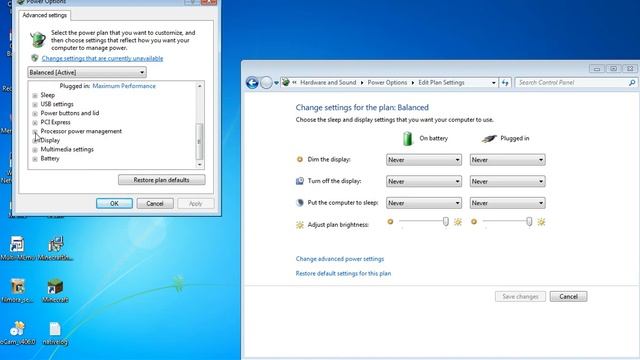640x360 pixels.
Task: Click the shield icon beside unavailable settings link
Action: click(x=35, y=58)
